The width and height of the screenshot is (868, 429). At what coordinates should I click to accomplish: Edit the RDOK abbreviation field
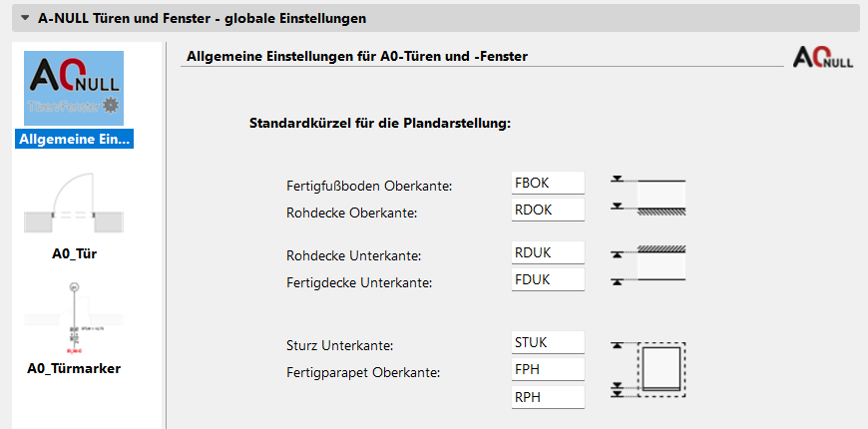(x=548, y=210)
